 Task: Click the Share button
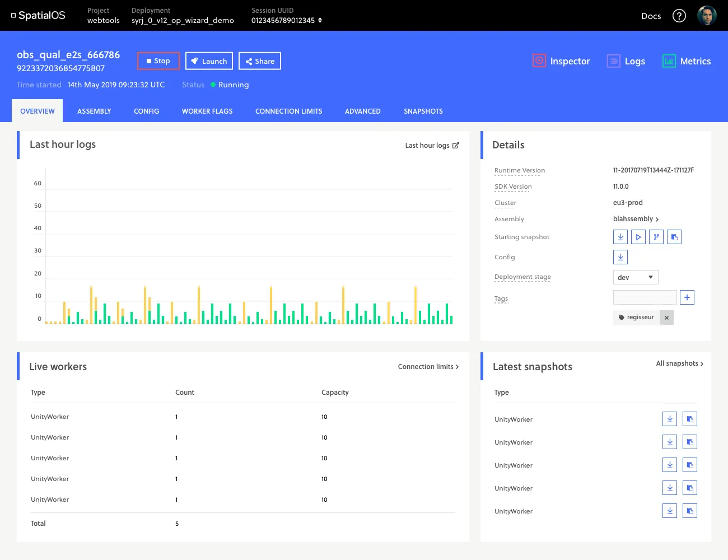pos(260,61)
